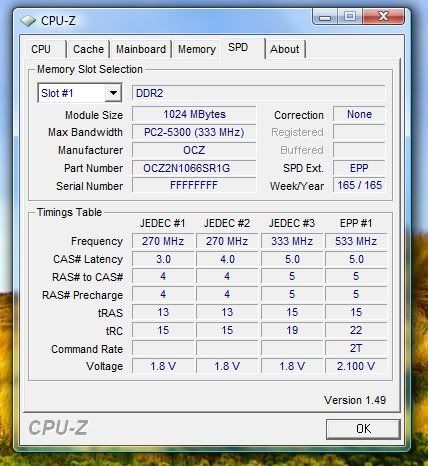Viewport: 428px width, 466px height.
Task: Click the Buffered empty field
Action: (359, 150)
